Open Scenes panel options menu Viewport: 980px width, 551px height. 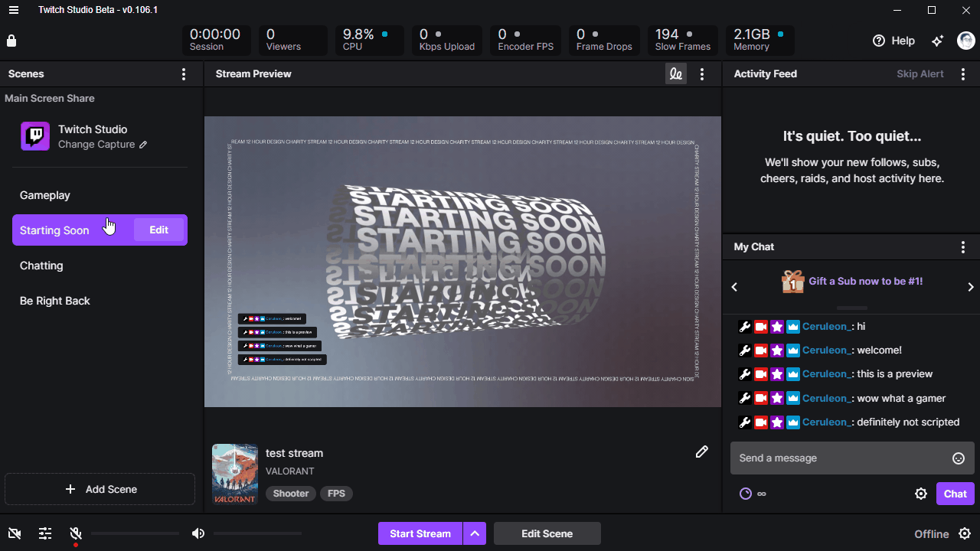[183, 74]
